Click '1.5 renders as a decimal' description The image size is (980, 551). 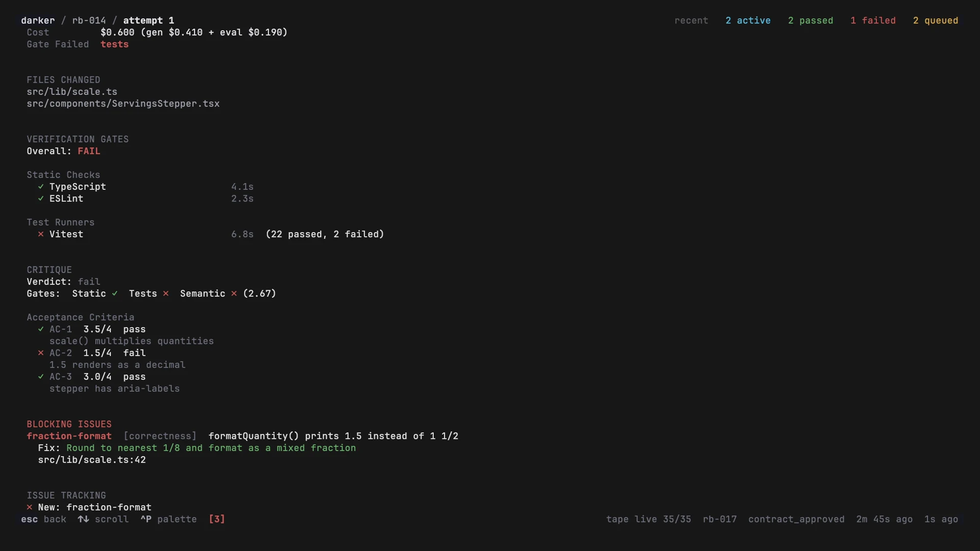(x=117, y=365)
